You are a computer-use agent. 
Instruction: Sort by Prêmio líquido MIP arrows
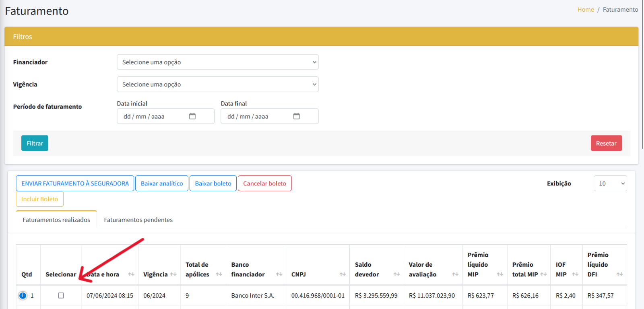click(500, 274)
